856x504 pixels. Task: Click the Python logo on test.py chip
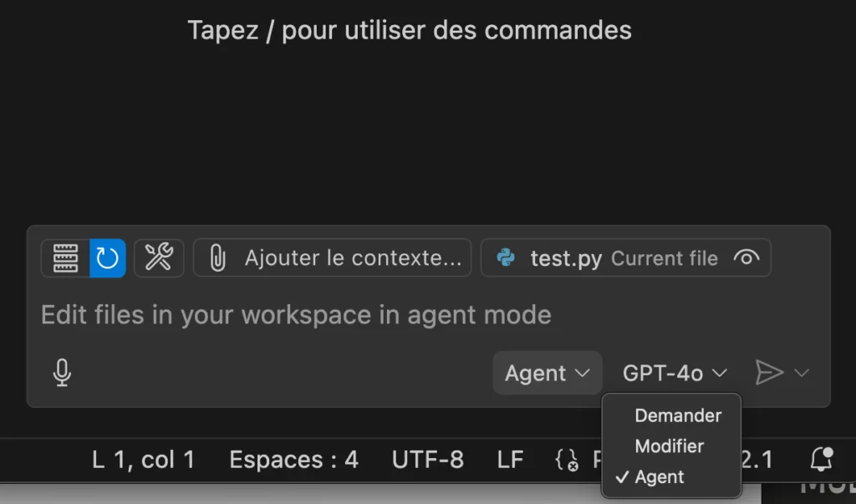506,257
